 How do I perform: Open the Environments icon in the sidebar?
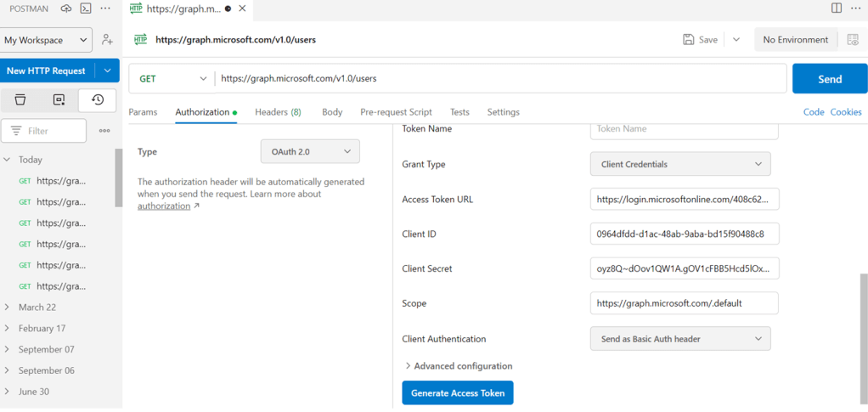59,99
